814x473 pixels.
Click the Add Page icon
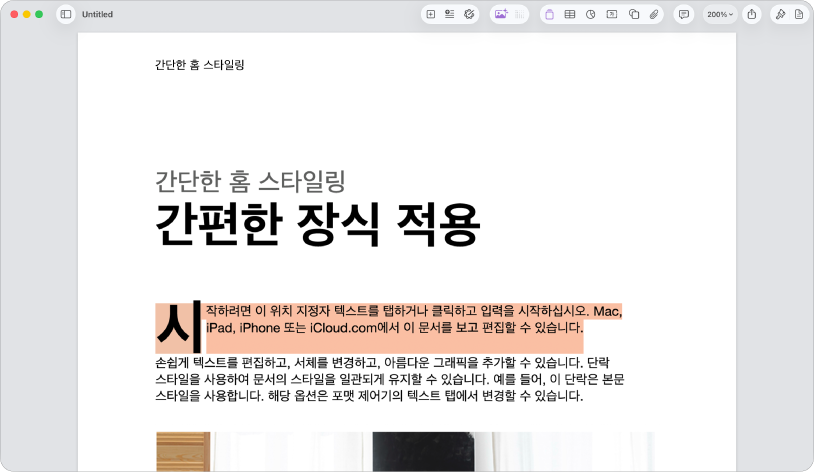430,15
